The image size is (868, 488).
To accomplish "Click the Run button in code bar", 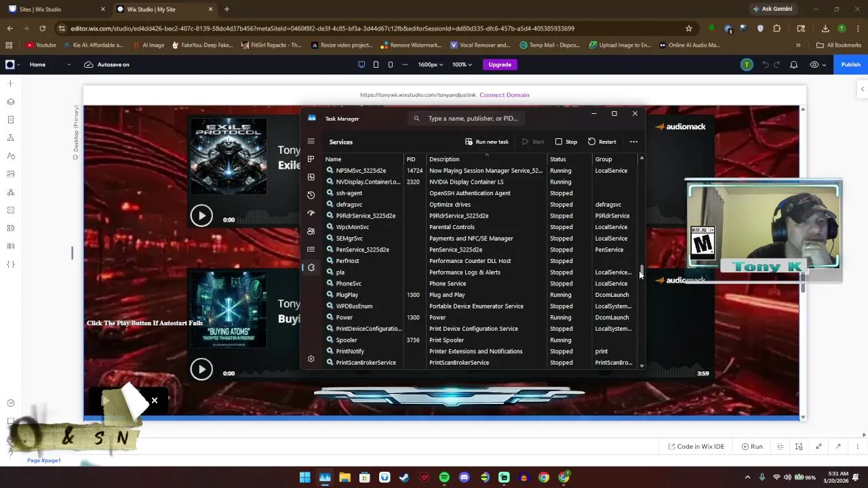I will (x=752, y=447).
